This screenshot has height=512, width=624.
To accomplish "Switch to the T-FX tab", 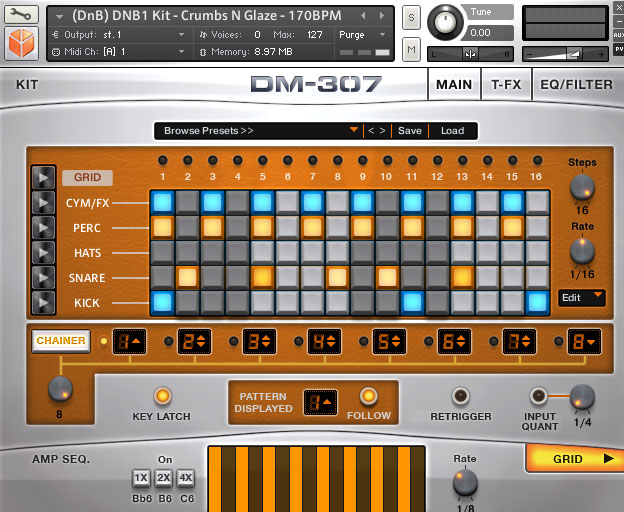I will click(505, 85).
